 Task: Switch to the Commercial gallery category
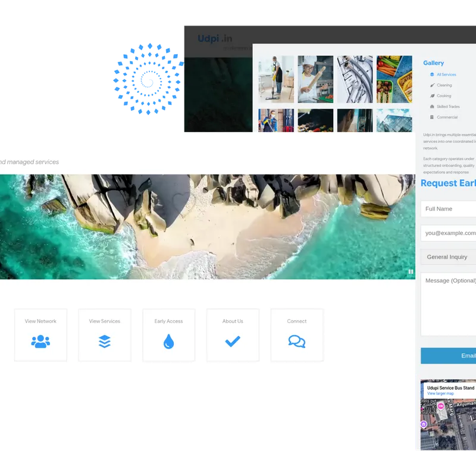[x=447, y=117]
